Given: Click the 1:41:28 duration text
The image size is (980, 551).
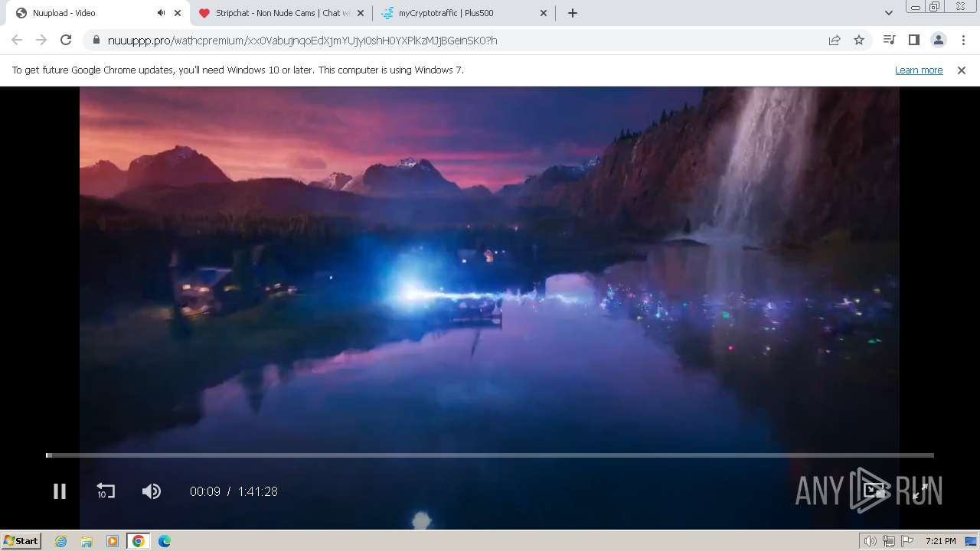Looking at the screenshot, I should [257, 492].
